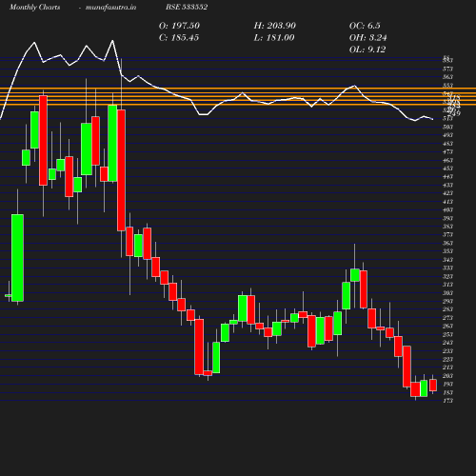Click the 343 price axis label
The image size is (476, 476).
coord(447,260)
